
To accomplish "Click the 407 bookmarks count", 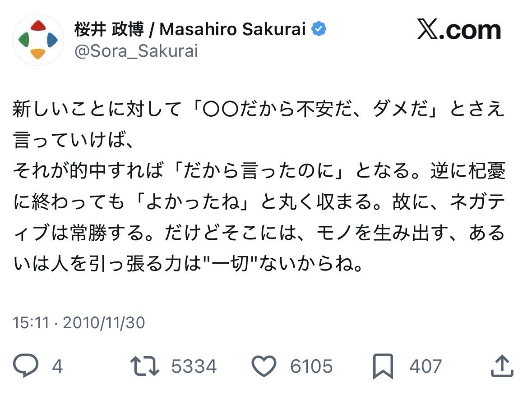I will [x=425, y=366].
